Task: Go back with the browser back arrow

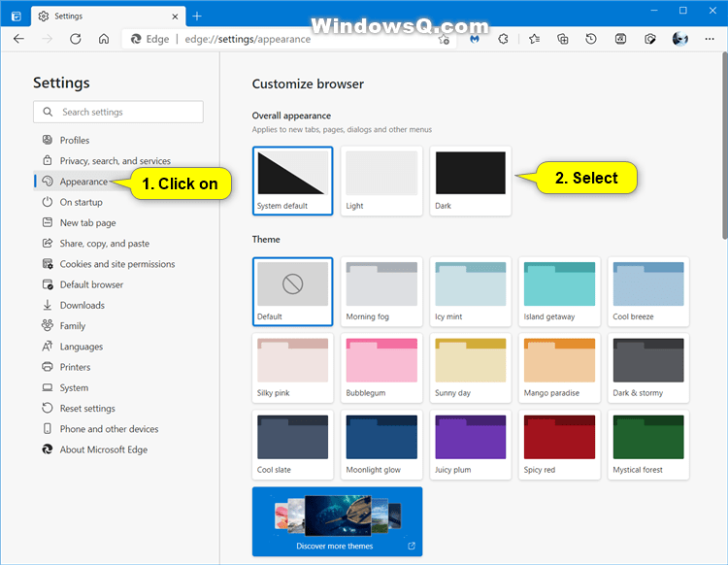Action: point(18,39)
